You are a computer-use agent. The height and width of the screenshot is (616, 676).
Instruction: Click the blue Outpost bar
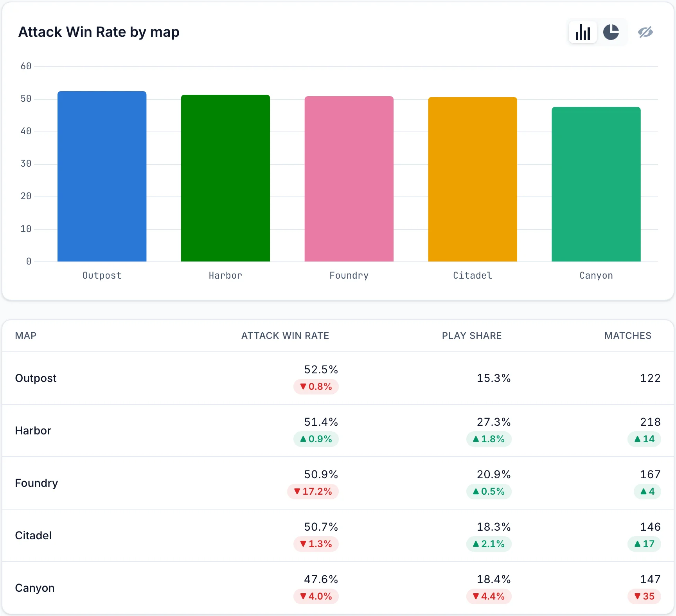pos(102,176)
